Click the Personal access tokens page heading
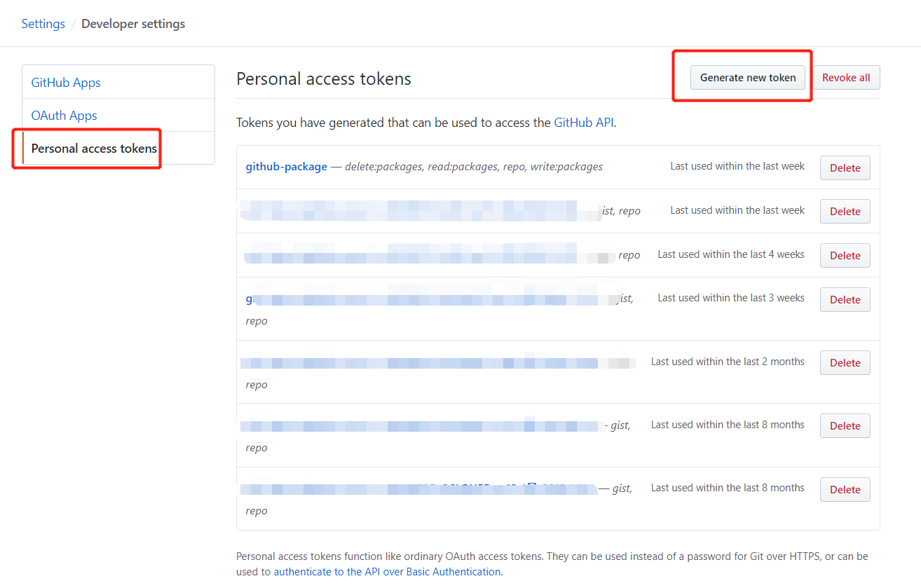Viewport: 921px width, 588px height. [324, 79]
